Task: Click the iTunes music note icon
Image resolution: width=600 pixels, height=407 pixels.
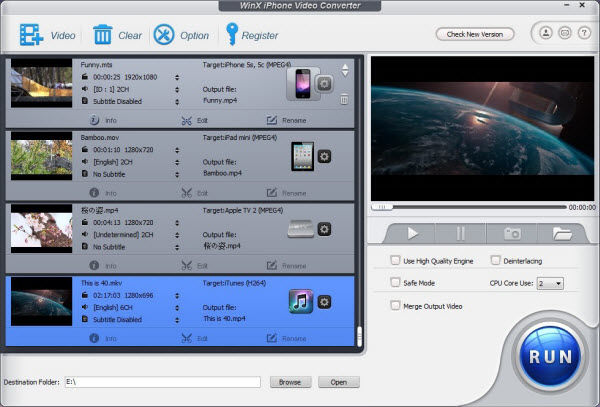Action: [x=301, y=301]
